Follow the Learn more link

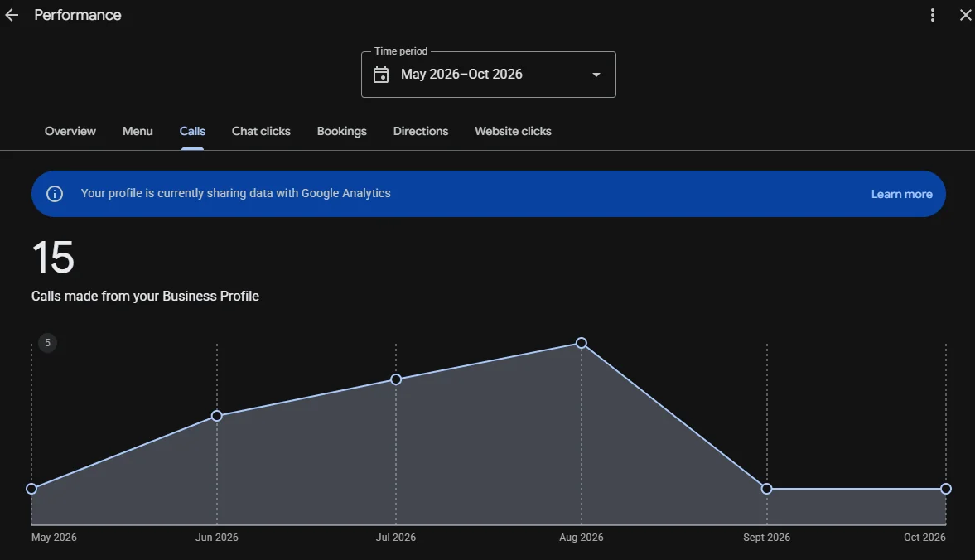click(901, 194)
